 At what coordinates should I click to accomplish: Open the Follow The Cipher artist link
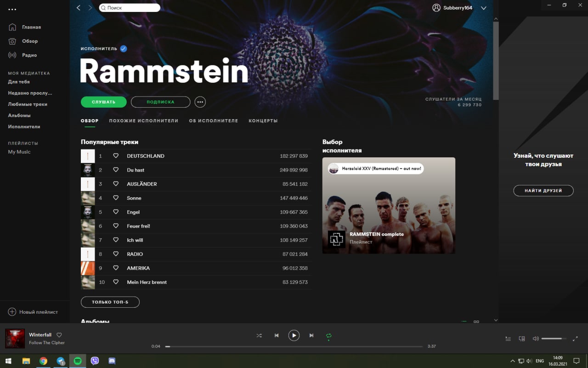point(47,343)
